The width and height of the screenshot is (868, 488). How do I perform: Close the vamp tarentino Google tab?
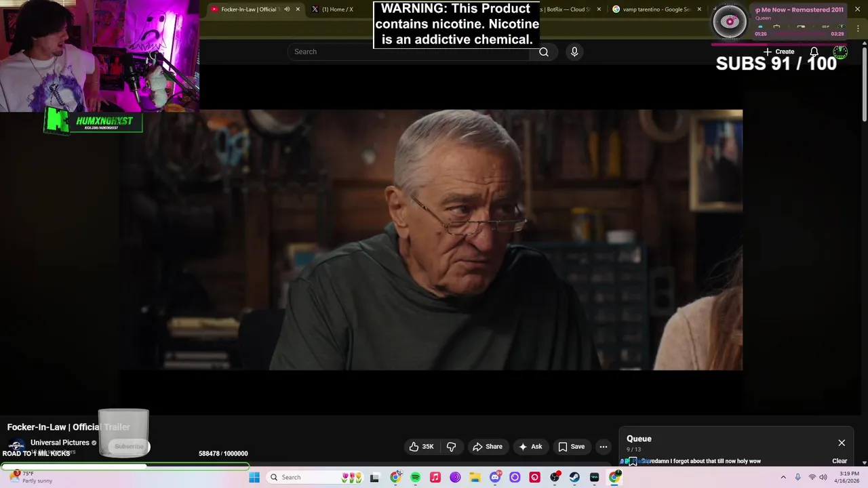(x=699, y=9)
